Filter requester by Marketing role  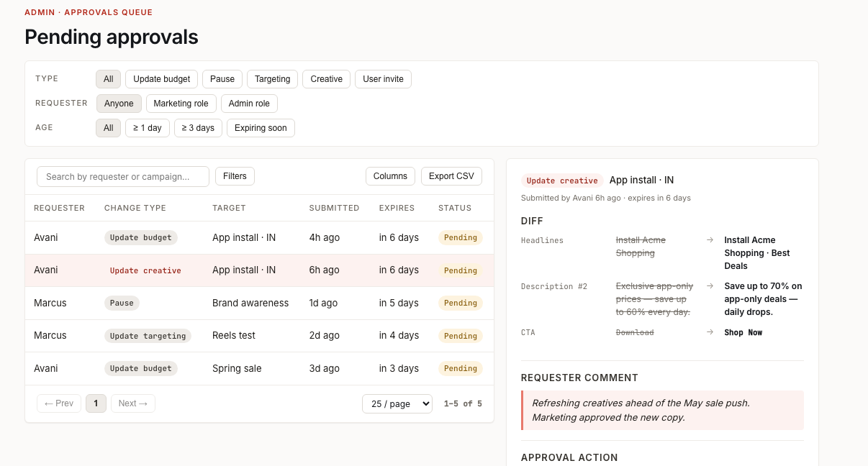(x=181, y=104)
